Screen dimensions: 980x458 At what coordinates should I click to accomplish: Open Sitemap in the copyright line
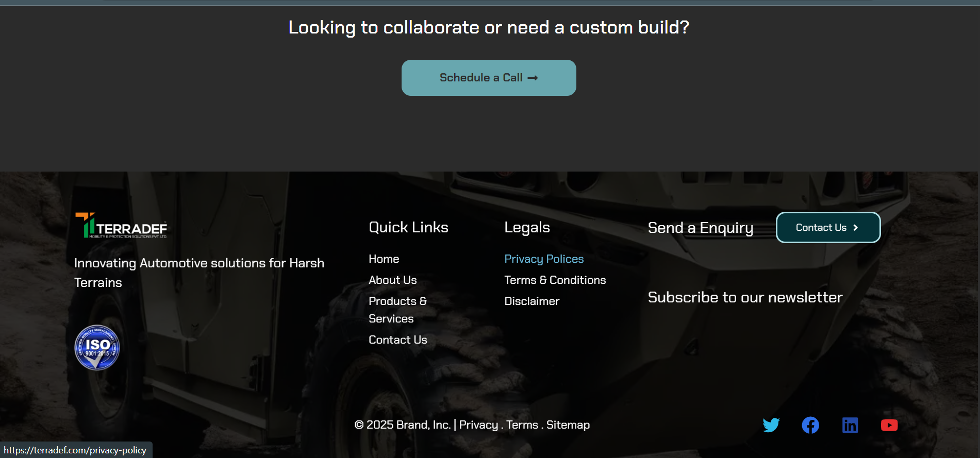point(568,425)
